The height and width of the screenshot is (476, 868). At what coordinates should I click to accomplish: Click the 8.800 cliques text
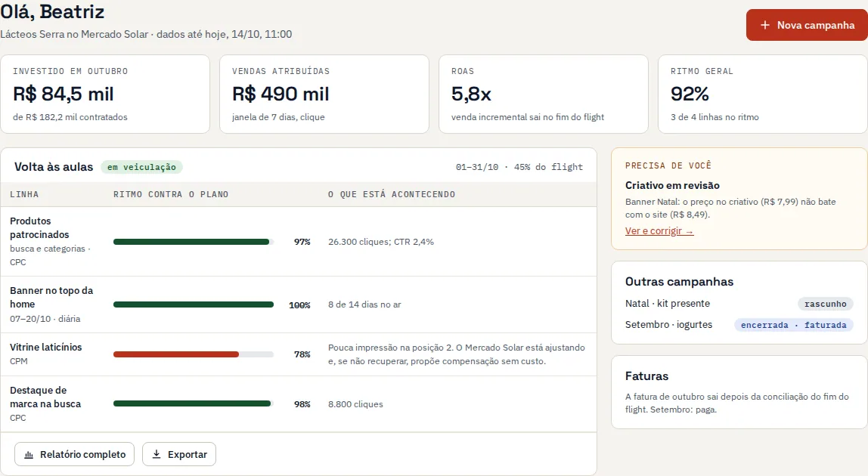tap(355, 404)
